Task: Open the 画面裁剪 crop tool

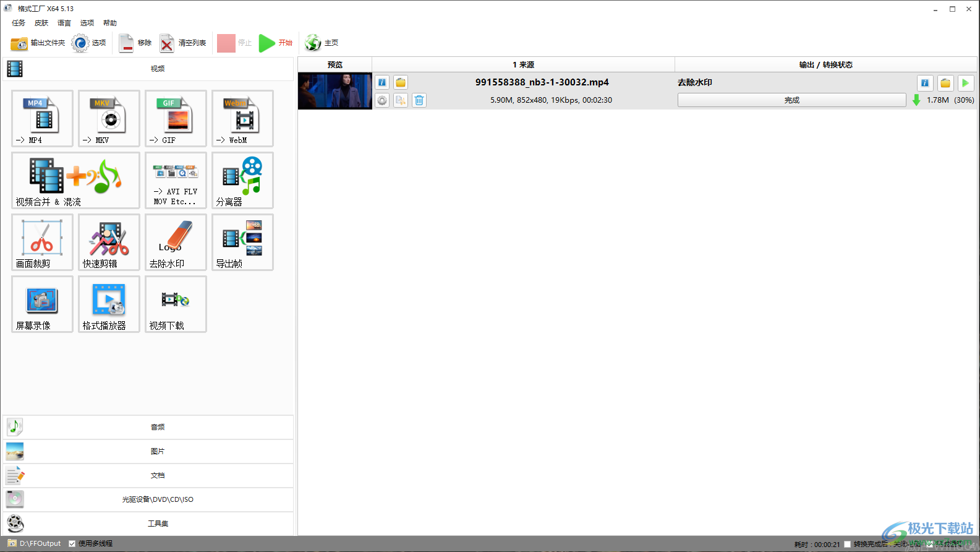Action: tap(42, 242)
